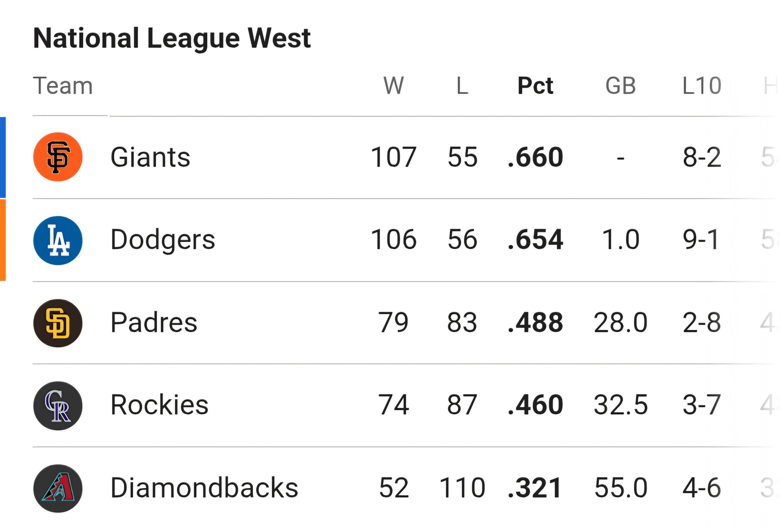Sort standings by the W column header

coord(393,86)
